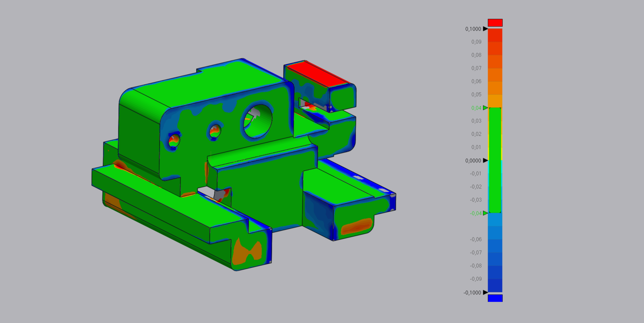
Task: Click the 0,02 legend value
Action: [x=476, y=134]
